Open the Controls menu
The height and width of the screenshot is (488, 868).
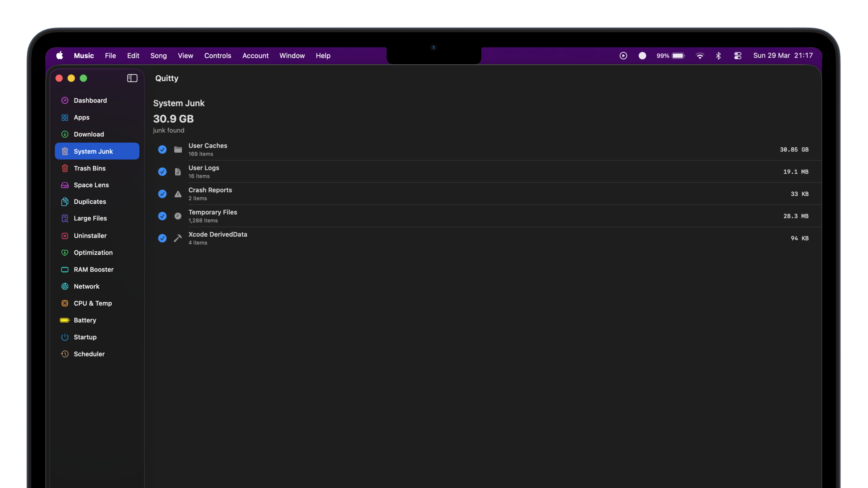point(217,56)
